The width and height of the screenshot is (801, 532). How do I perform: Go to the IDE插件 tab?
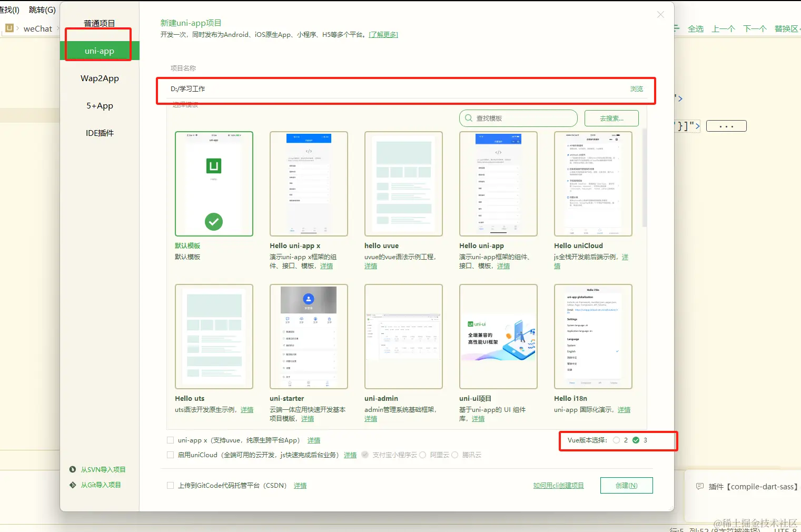click(x=100, y=133)
